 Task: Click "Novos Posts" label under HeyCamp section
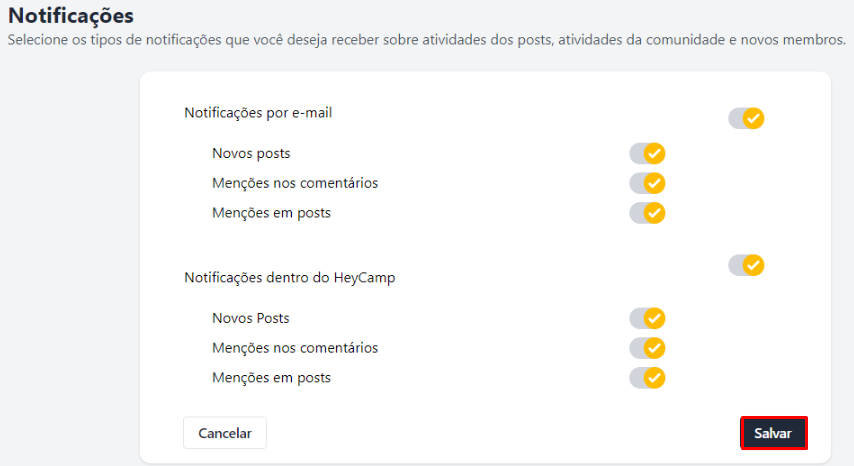tap(251, 318)
